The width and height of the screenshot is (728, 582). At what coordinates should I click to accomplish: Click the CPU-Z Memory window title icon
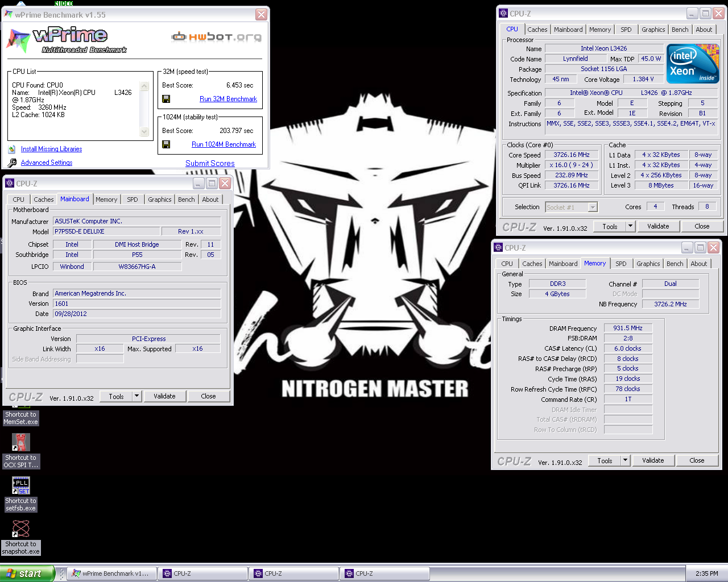498,248
